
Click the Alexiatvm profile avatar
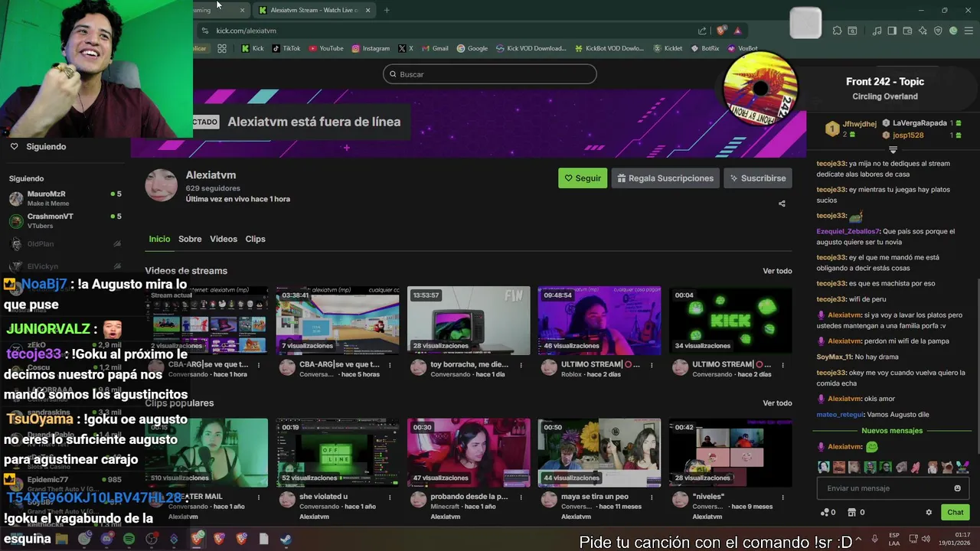(x=162, y=186)
